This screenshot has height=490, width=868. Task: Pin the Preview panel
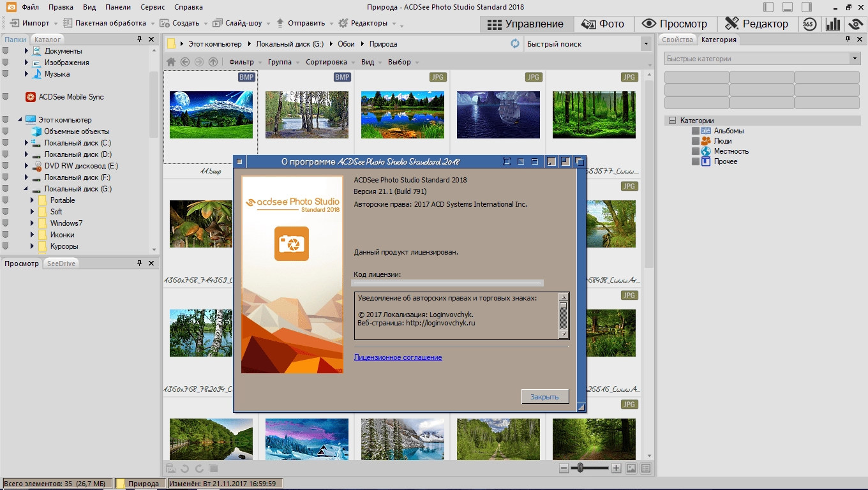140,263
